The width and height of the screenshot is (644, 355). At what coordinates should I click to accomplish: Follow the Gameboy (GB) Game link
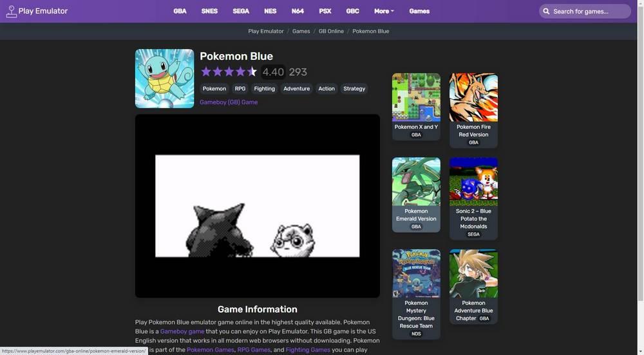pyautogui.click(x=229, y=102)
